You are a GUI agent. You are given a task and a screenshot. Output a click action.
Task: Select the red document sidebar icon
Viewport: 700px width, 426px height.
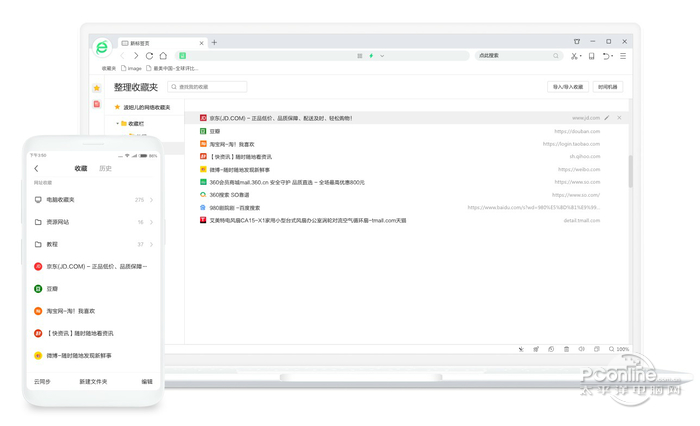pyautogui.click(x=96, y=104)
